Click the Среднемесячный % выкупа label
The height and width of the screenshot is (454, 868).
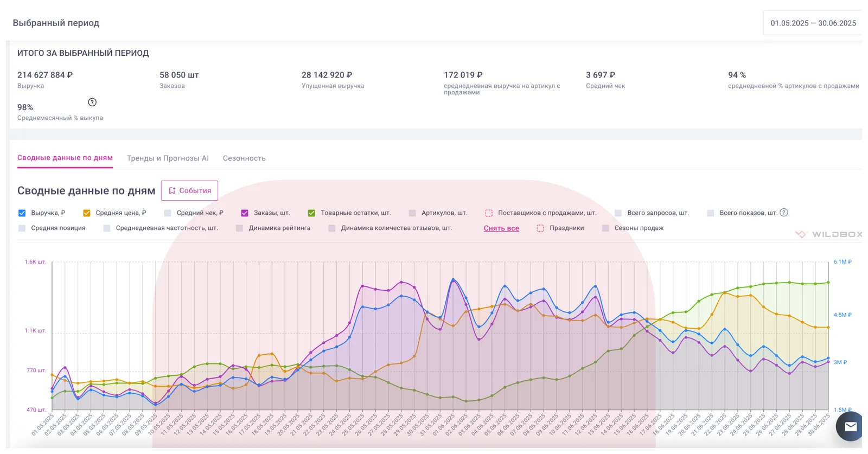[x=60, y=118]
